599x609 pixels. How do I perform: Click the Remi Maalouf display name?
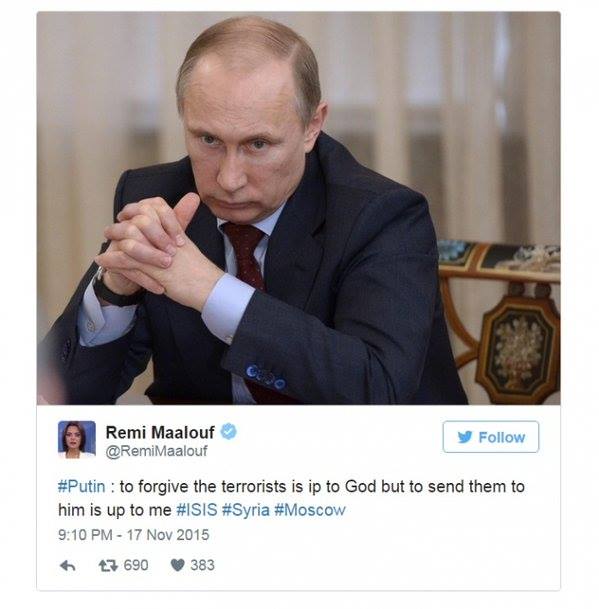[160, 432]
